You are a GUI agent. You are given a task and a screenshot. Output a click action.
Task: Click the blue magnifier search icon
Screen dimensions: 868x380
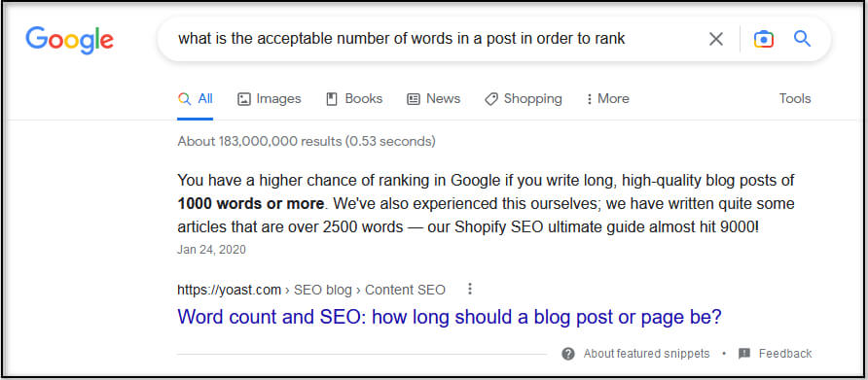pos(802,38)
